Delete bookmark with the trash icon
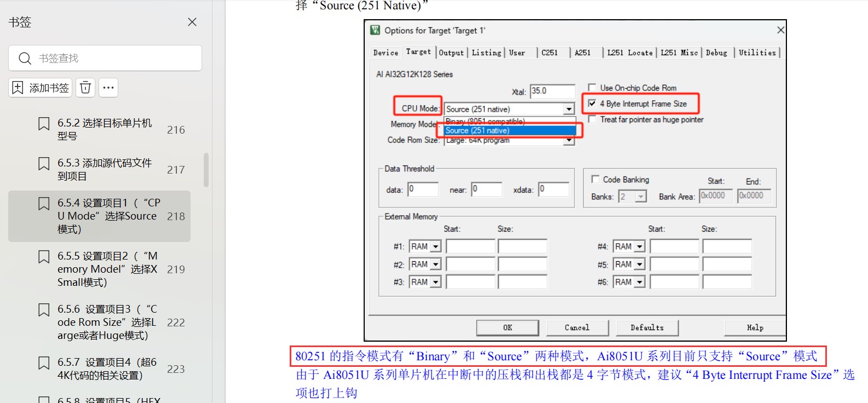Viewport: 868px width, 403px height. click(x=85, y=88)
